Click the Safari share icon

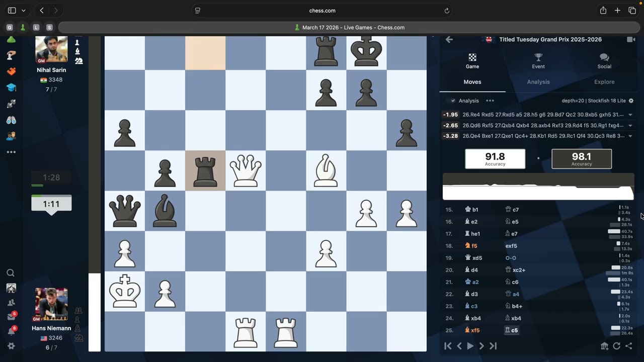point(603,11)
